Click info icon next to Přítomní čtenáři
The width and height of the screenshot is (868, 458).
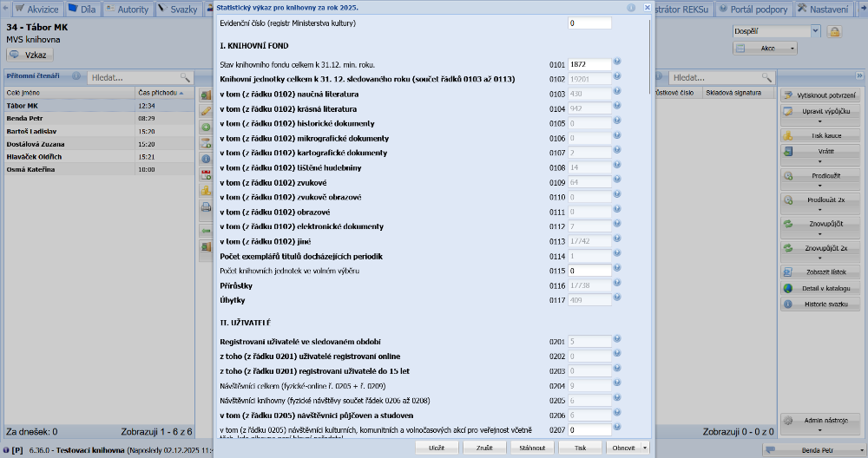76,76
